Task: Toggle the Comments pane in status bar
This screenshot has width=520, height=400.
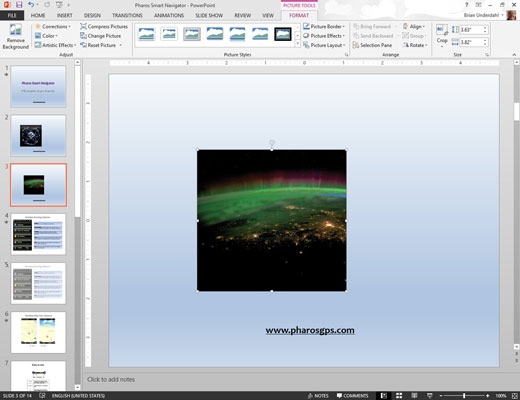Action: (352, 396)
